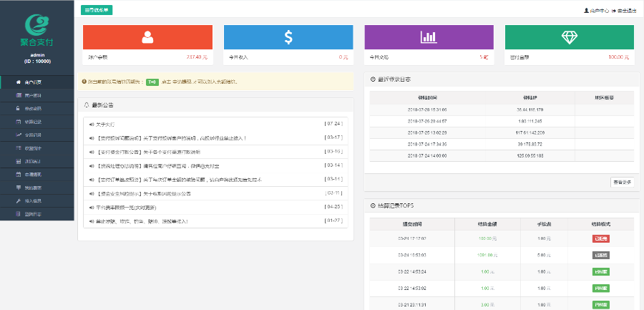Click the 100.00 元 value on the green card

tap(619, 57)
